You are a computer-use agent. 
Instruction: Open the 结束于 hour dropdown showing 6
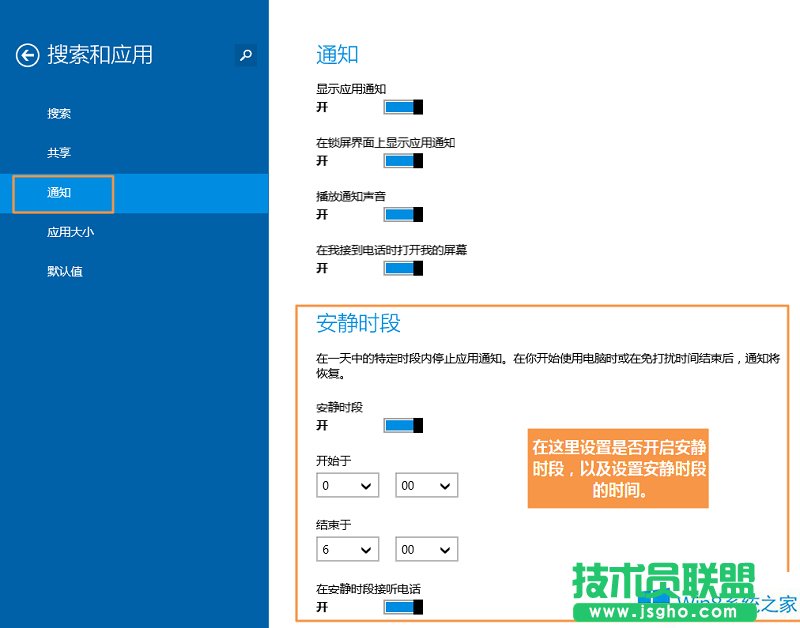coord(346,549)
